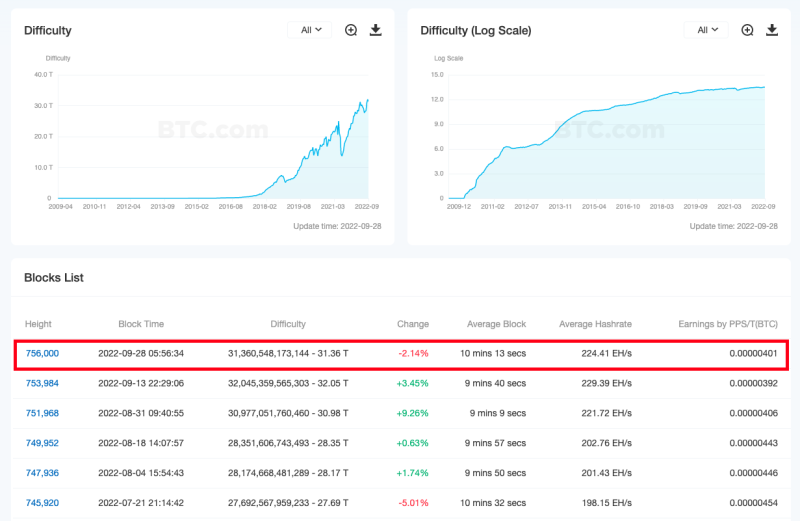Click the Height column header

click(x=38, y=324)
